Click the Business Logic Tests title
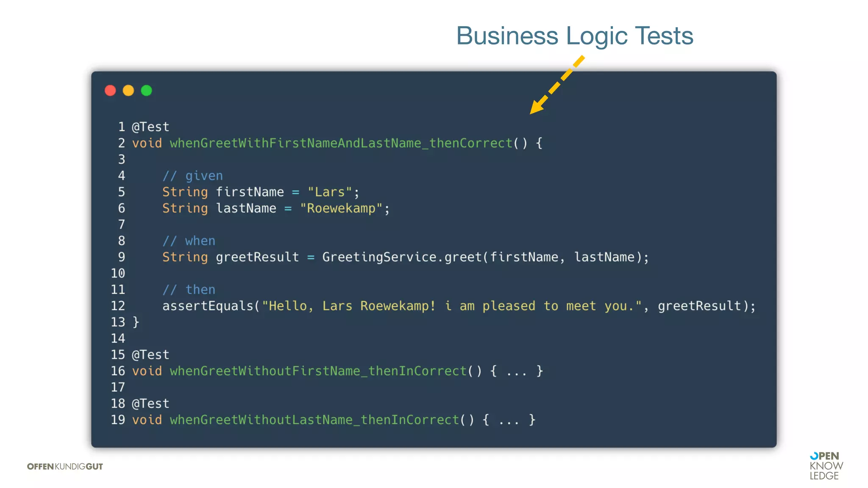The width and height of the screenshot is (868, 488). pos(574,36)
